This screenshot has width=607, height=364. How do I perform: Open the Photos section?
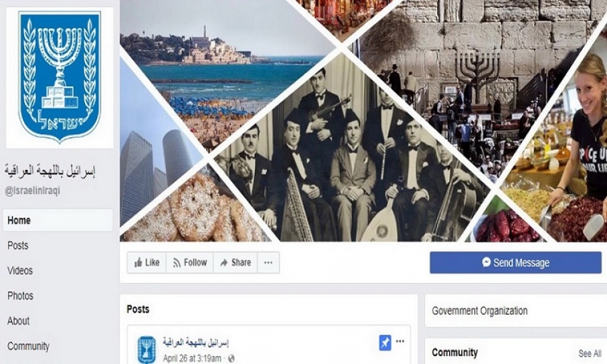click(20, 296)
